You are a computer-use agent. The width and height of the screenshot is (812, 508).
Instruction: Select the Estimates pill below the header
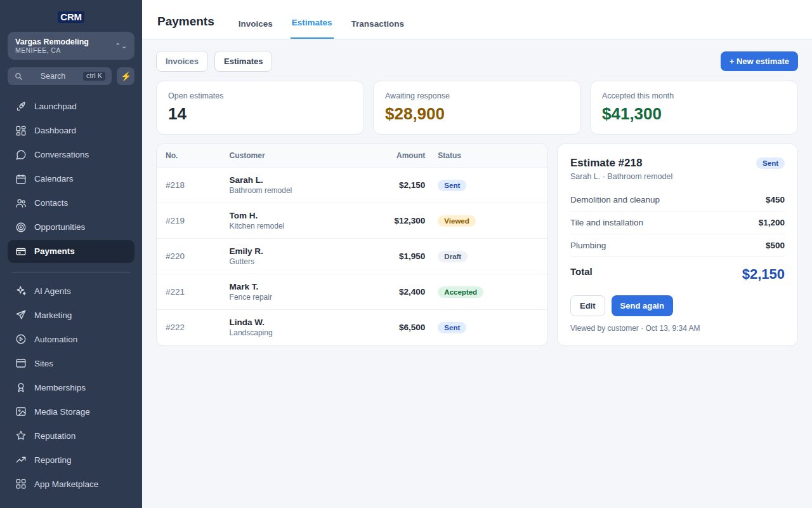pyautogui.click(x=243, y=62)
